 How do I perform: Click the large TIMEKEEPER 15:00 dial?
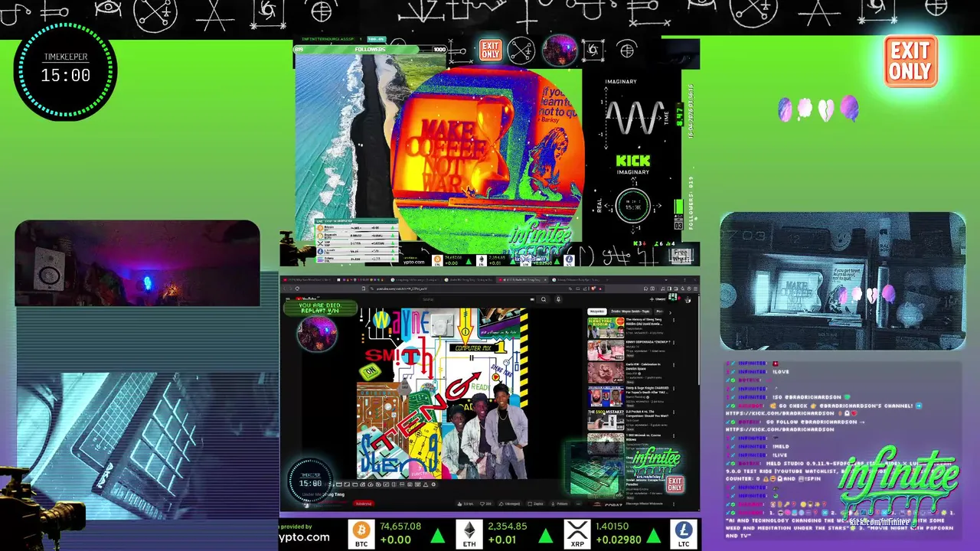(65, 72)
